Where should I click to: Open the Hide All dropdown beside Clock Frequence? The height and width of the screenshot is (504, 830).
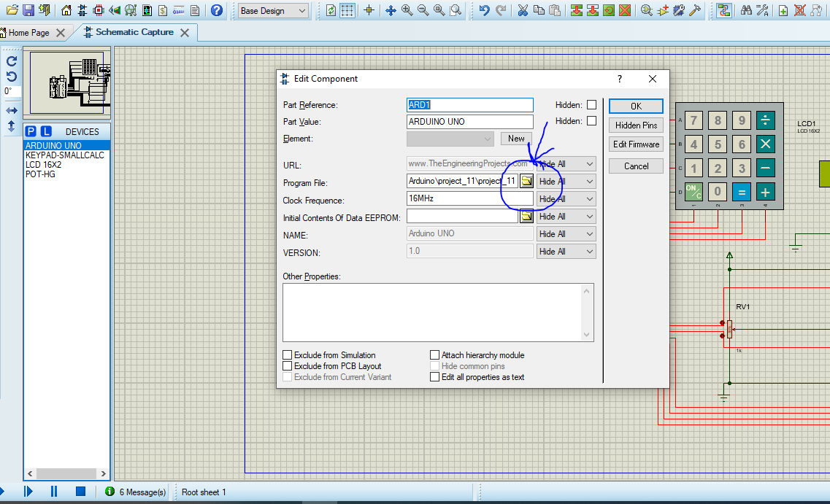click(x=590, y=198)
